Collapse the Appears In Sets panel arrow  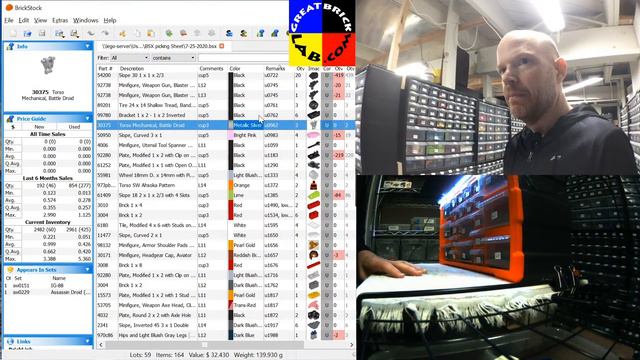click(x=87, y=270)
